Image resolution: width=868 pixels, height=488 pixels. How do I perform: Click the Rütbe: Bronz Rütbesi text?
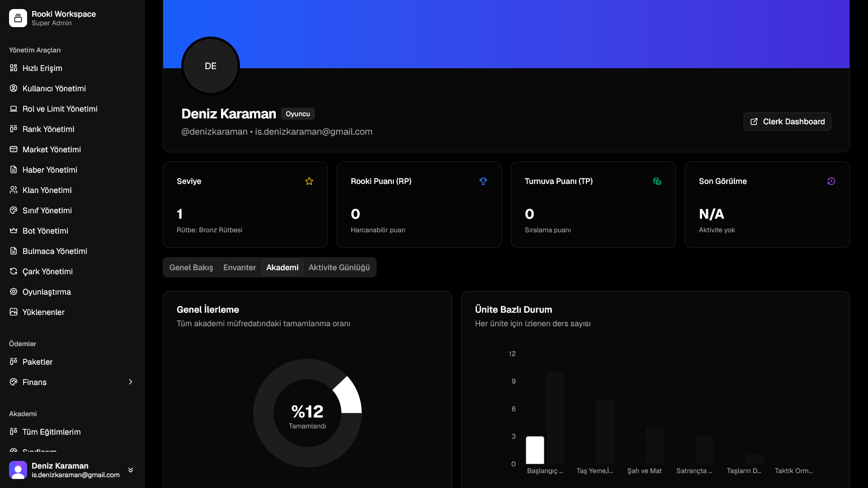pos(209,230)
